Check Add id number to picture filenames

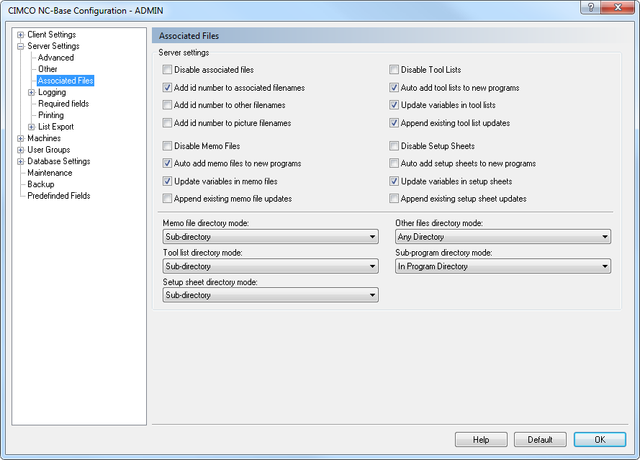click(x=167, y=123)
